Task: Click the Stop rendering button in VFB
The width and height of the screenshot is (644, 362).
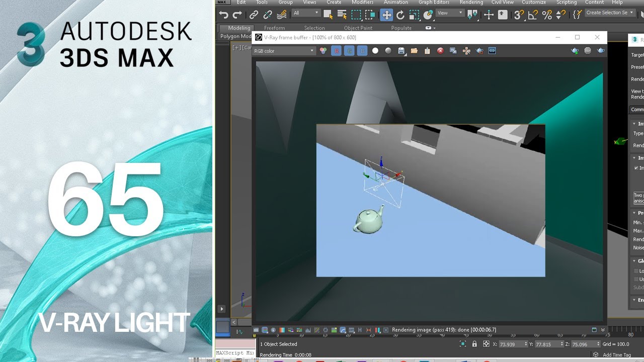Action: [588, 51]
